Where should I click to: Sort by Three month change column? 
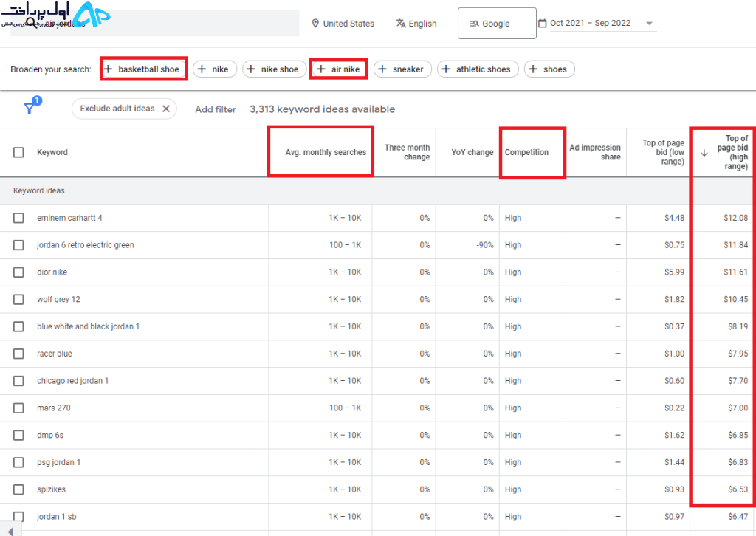(407, 152)
